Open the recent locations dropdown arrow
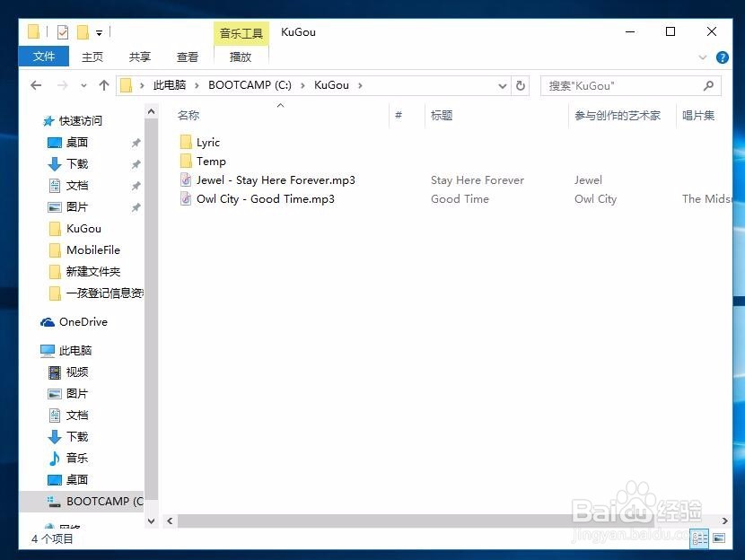 (x=83, y=86)
